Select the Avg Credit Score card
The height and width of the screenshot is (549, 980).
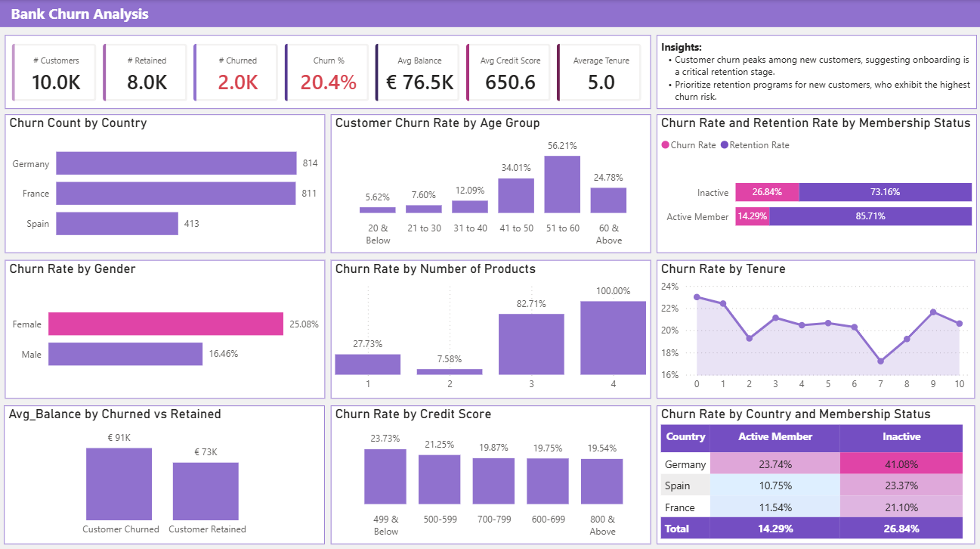(x=509, y=73)
